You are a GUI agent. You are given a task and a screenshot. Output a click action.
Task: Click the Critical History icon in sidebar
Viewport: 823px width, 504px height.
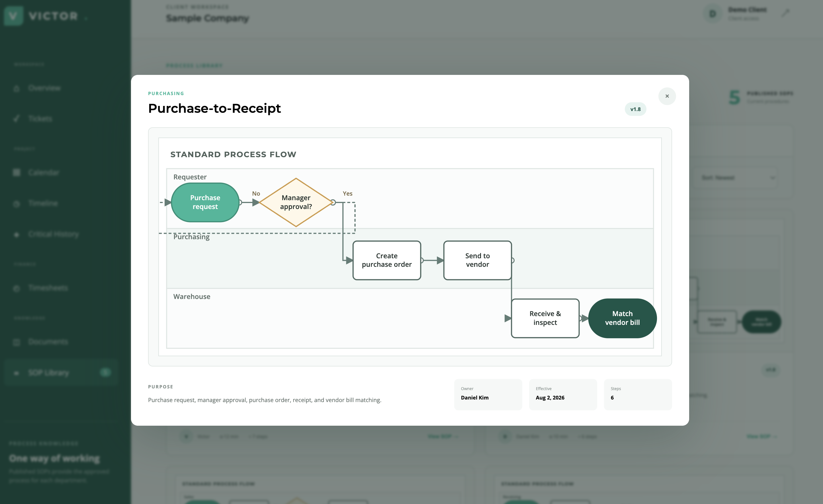click(16, 234)
